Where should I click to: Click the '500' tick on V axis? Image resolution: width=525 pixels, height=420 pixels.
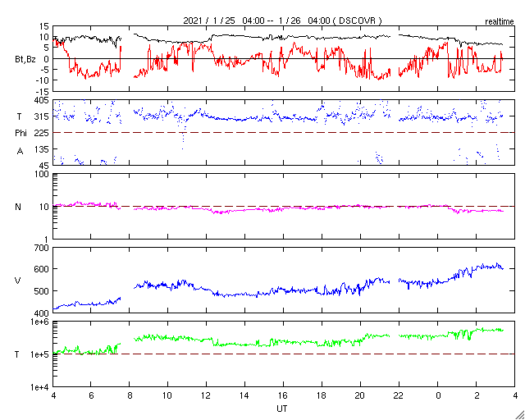pos(42,291)
